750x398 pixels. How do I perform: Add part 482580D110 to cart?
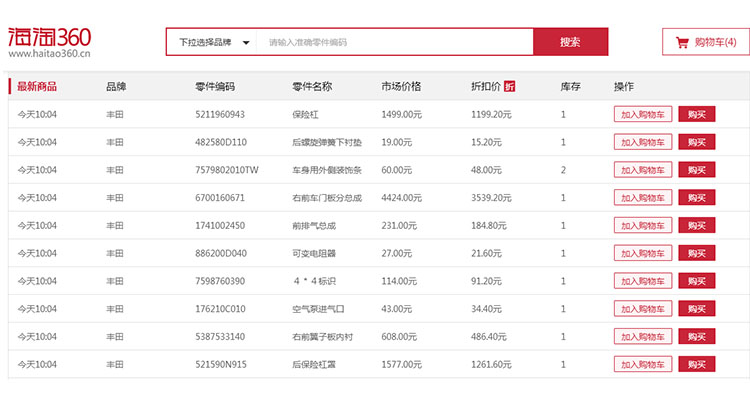pos(643,142)
